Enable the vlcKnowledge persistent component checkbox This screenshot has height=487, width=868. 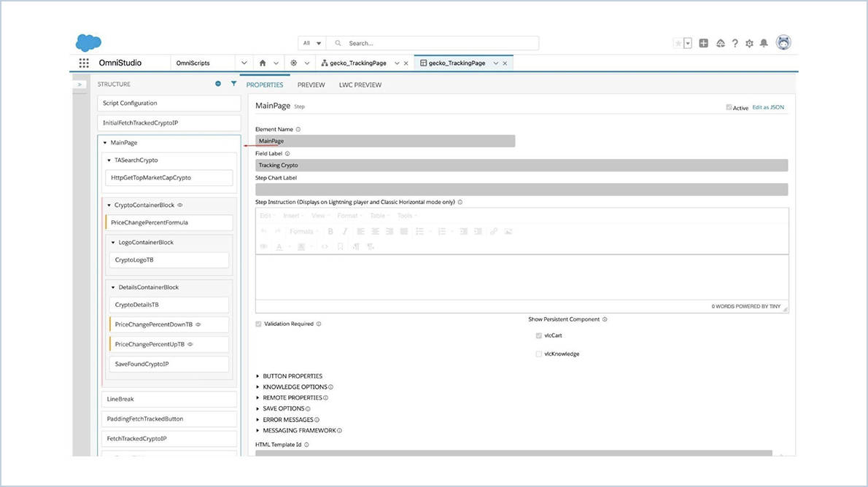point(538,354)
